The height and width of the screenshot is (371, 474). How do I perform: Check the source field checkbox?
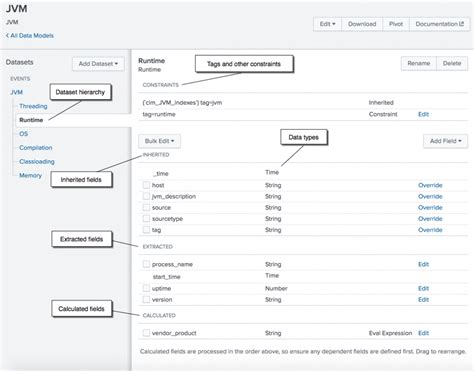[x=146, y=207]
